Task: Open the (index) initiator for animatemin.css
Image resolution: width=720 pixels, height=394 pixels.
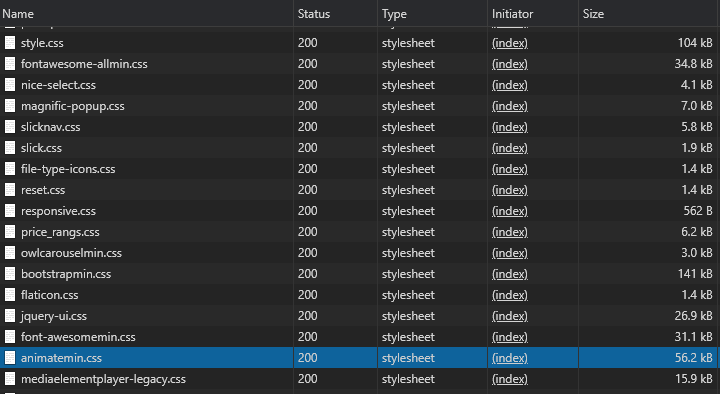Action: [510, 358]
